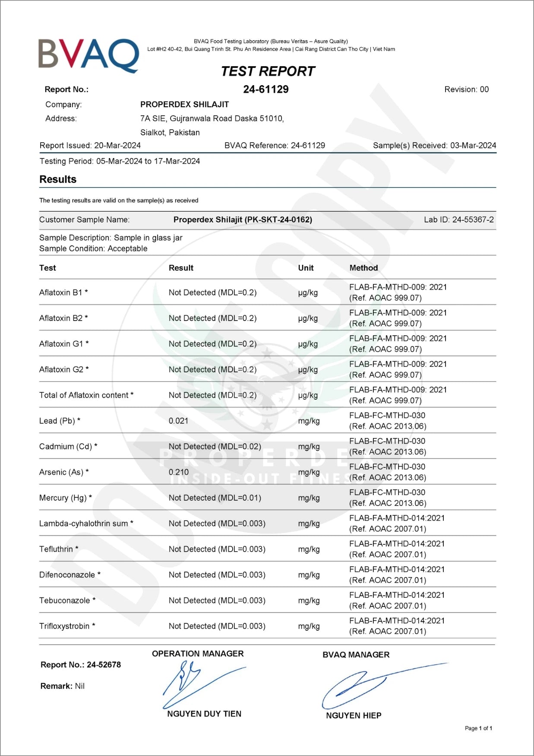Viewport: 534px width, 756px height.
Task: Click the Aflatoxin B1 test name
Action: tap(63, 292)
